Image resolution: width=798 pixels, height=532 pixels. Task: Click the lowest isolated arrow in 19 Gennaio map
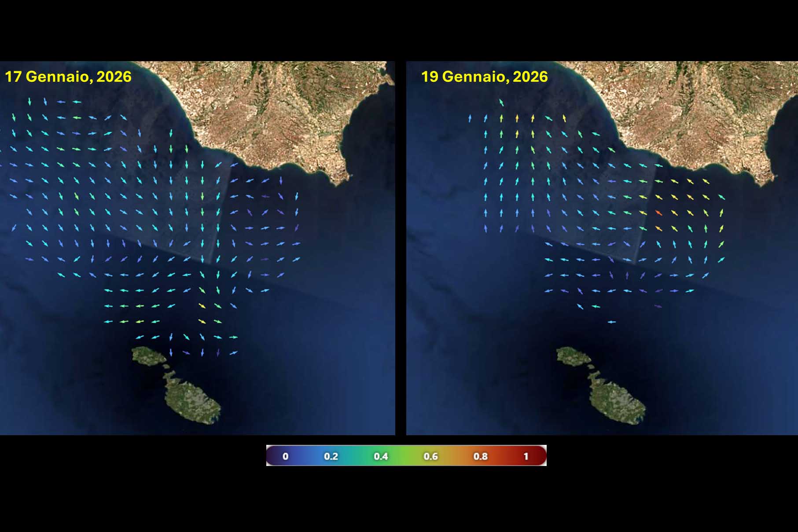click(611, 322)
